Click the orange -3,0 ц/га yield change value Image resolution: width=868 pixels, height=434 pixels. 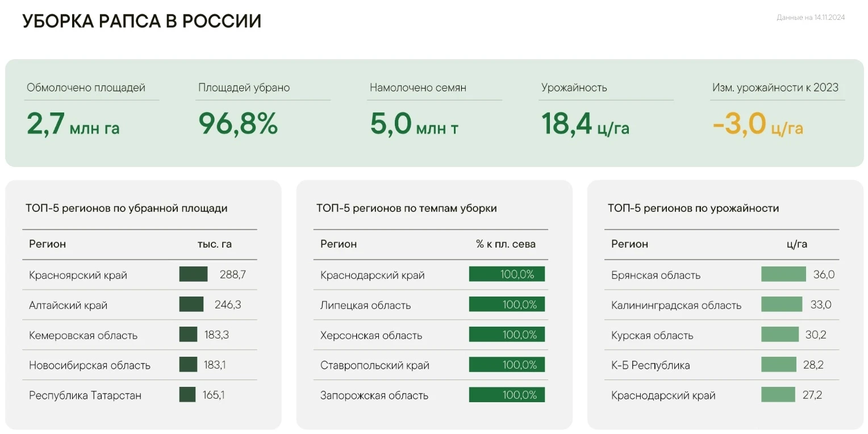point(758,124)
